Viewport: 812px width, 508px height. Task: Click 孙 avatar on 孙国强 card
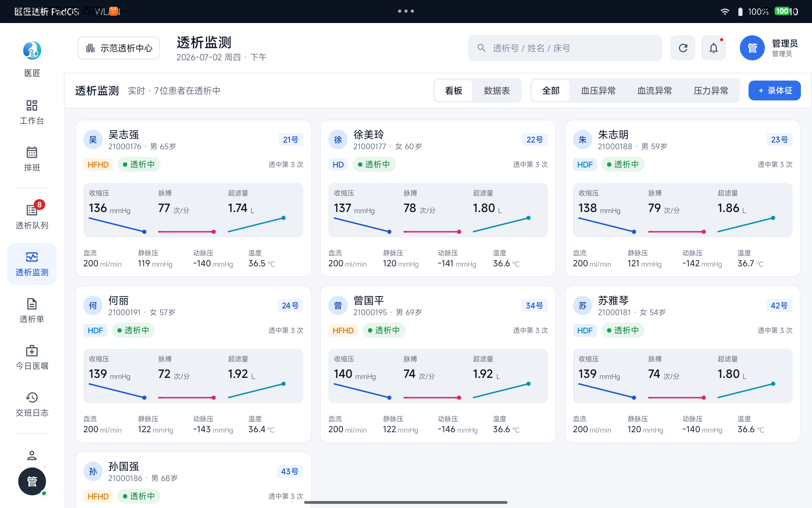(93, 471)
